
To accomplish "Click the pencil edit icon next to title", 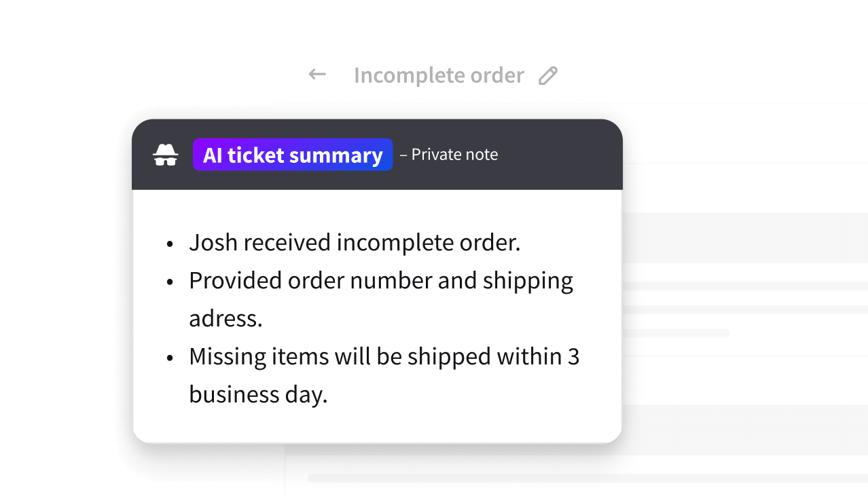I will 547,75.
